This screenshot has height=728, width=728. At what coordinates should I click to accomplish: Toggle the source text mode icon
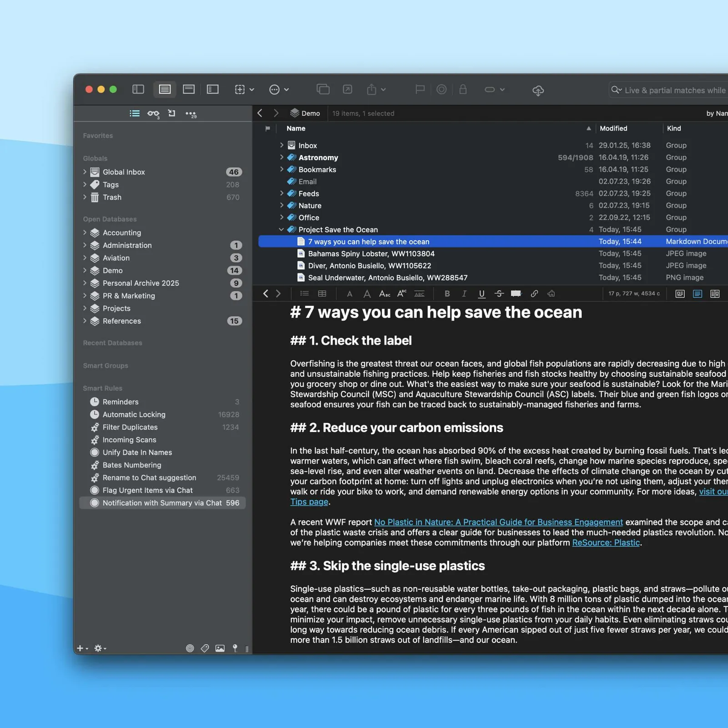point(697,294)
